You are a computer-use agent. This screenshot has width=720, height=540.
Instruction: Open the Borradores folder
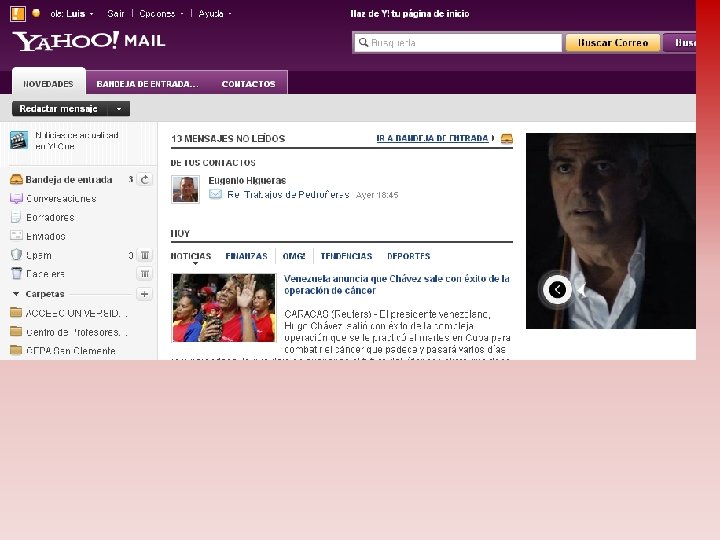coord(50,217)
